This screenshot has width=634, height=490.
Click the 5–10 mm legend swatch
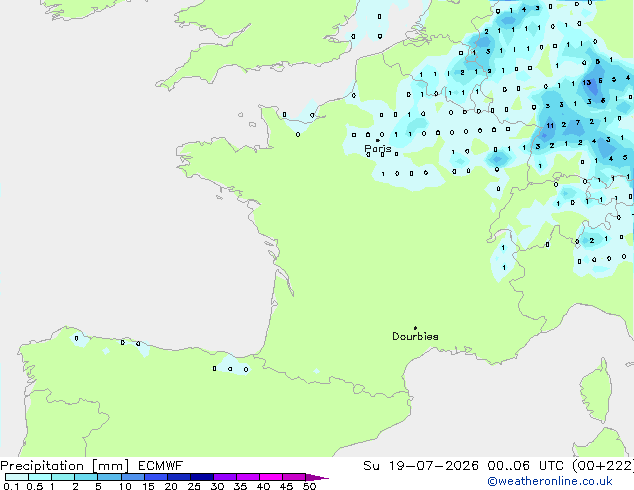coord(109,477)
